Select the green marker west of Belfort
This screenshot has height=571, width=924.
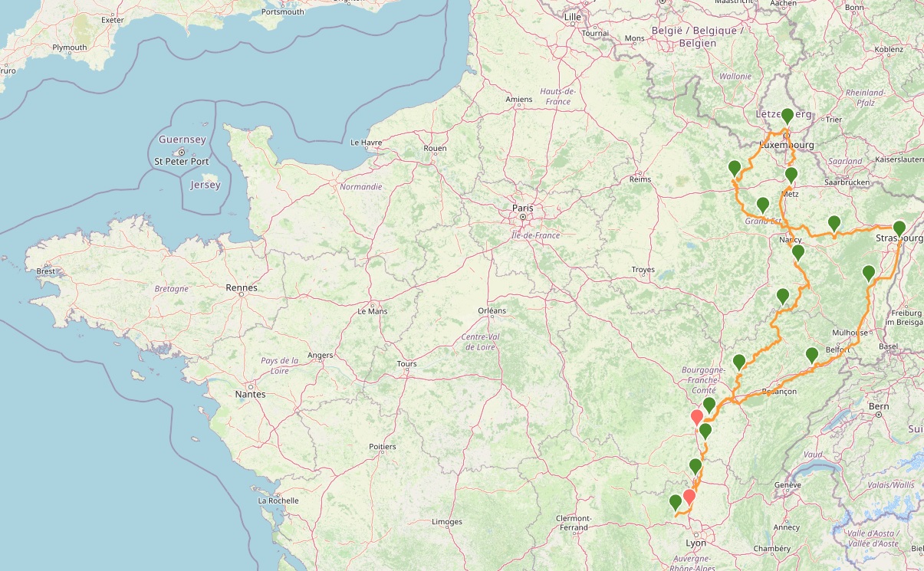(x=811, y=355)
